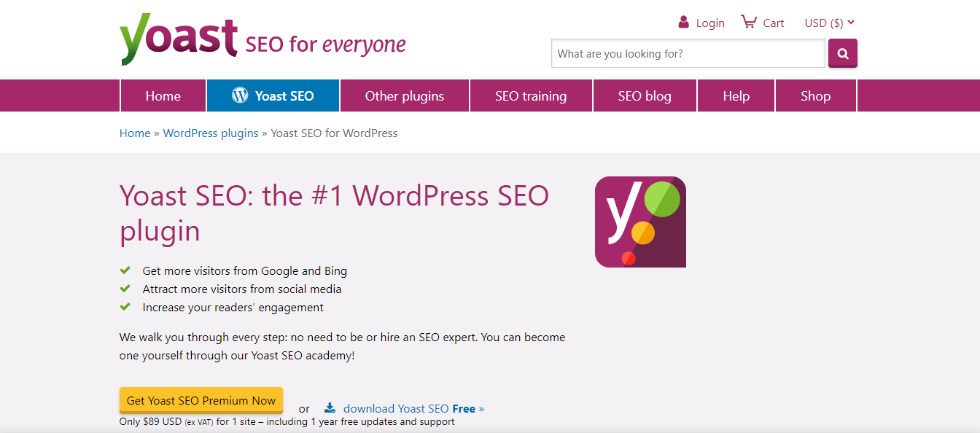The height and width of the screenshot is (433, 980).
Task: Select the Shop menu item
Action: pos(815,95)
